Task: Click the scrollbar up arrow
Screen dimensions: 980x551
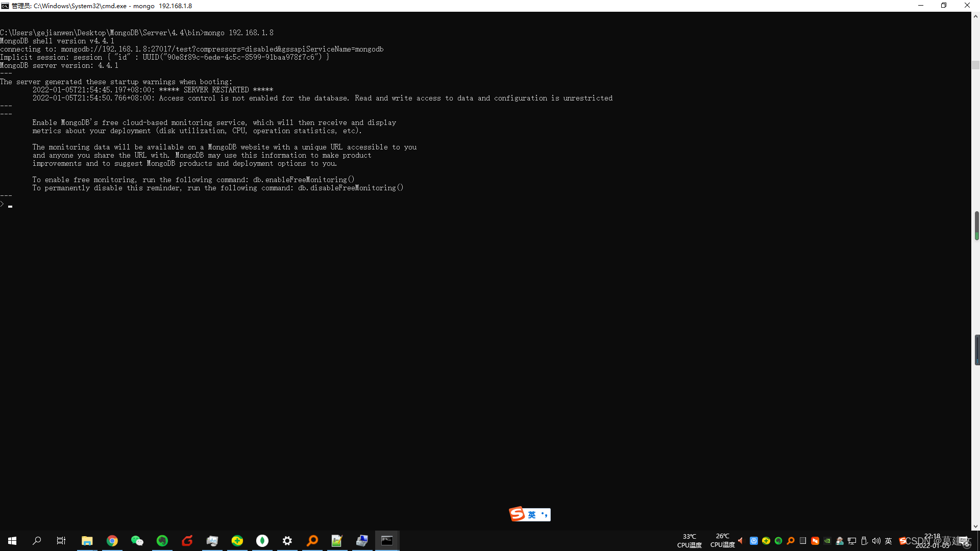Action: 975,16
